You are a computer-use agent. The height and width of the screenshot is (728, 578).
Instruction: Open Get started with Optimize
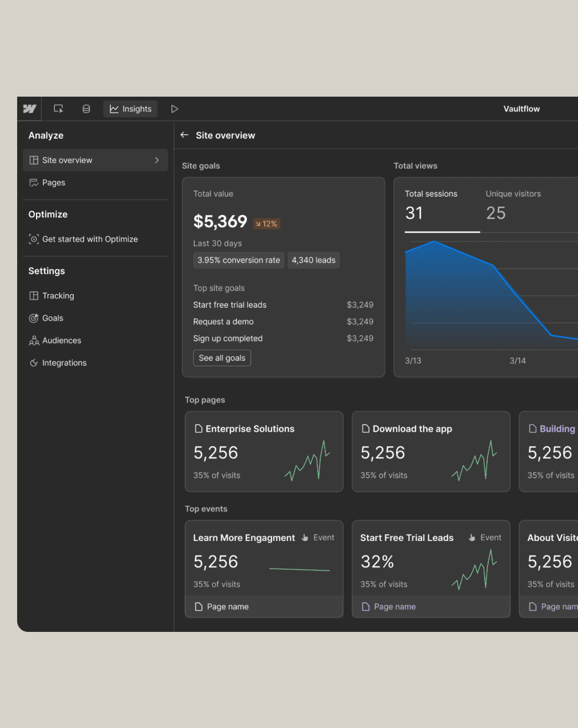[90, 239]
